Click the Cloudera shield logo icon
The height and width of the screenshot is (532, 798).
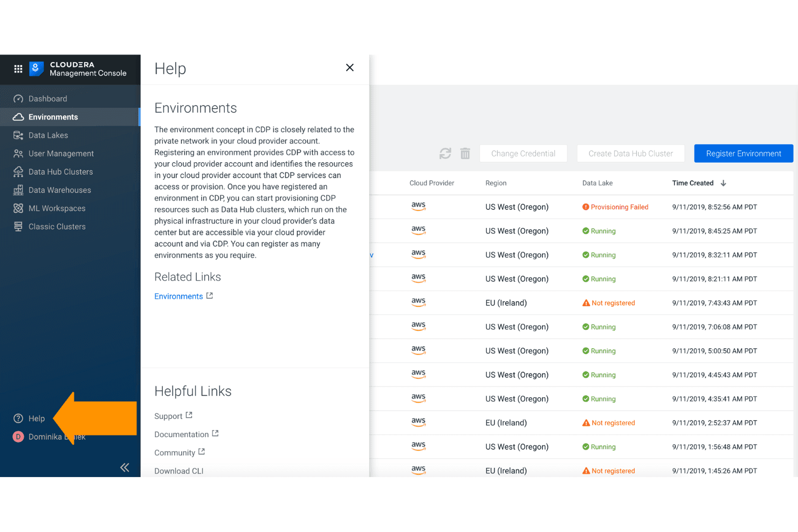[x=36, y=68]
